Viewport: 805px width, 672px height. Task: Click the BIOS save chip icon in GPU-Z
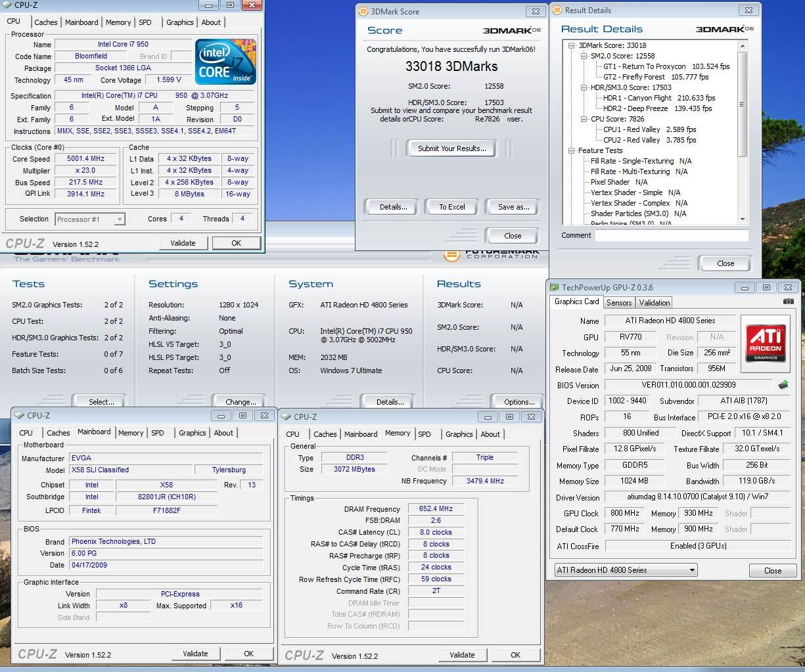(x=783, y=384)
